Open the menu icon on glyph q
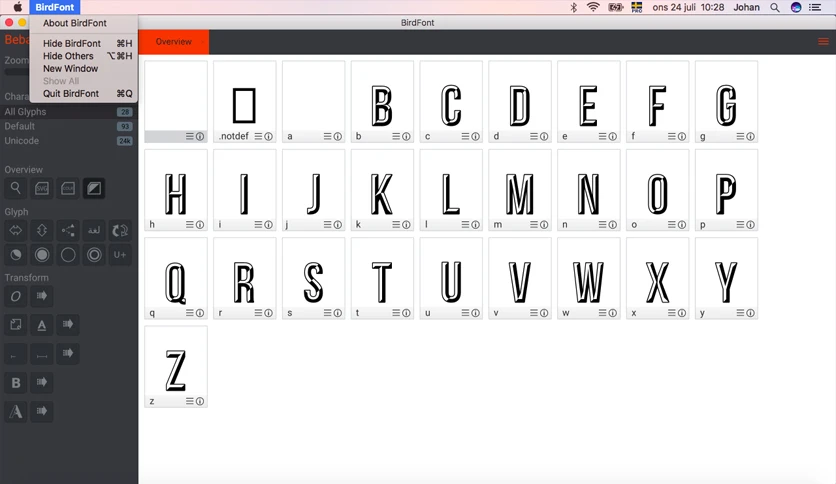Screen dimensions: 836x484 click(190, 313)
